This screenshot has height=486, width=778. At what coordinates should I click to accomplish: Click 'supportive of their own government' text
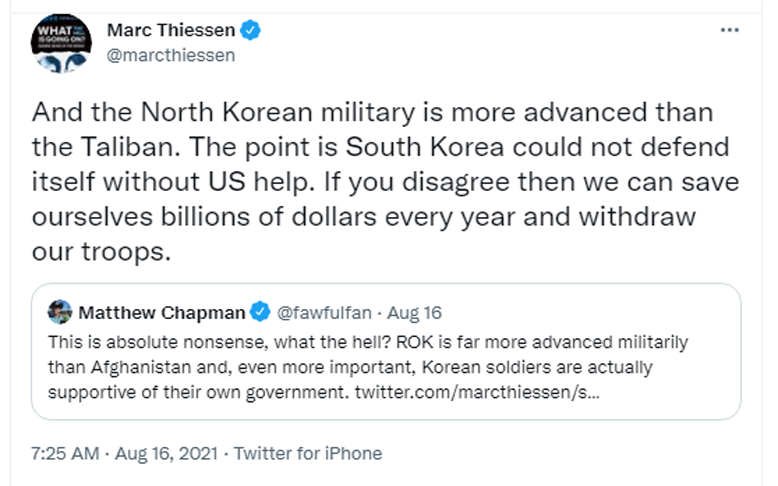(196, 392)
